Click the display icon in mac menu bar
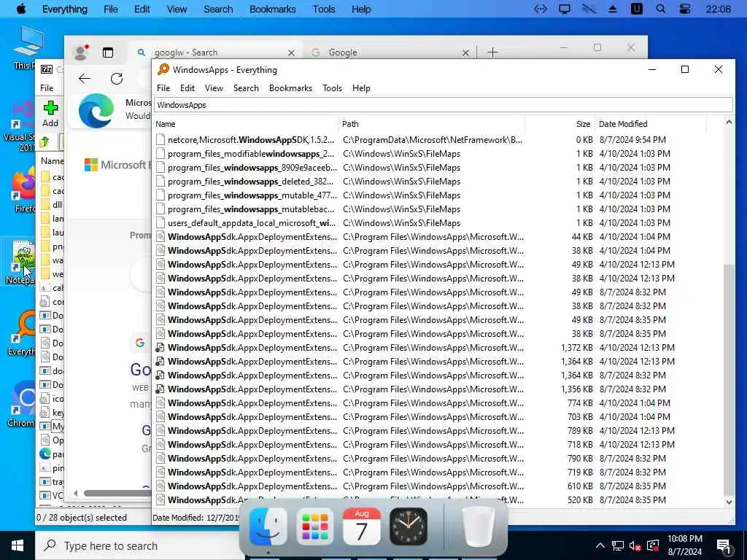The image size is (747, 560). click(565, 9)
